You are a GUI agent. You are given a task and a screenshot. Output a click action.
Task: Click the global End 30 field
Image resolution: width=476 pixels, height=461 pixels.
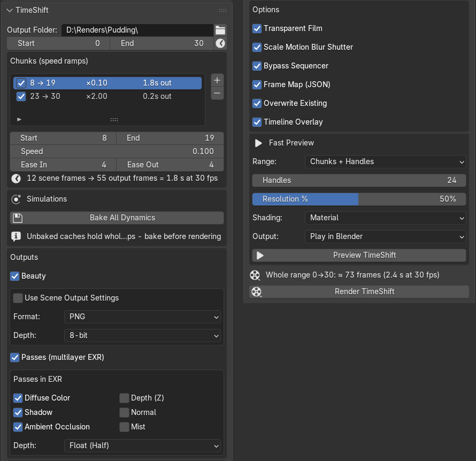[162, 43]
